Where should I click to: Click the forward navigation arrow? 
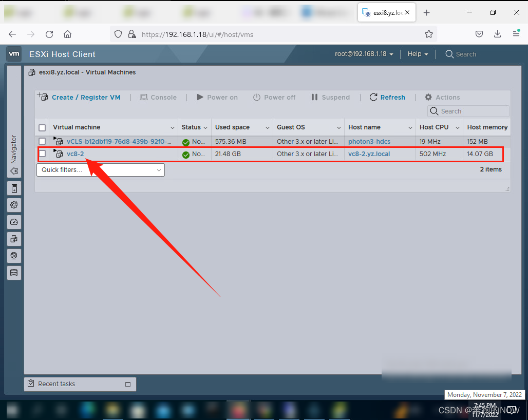[31, 34]
